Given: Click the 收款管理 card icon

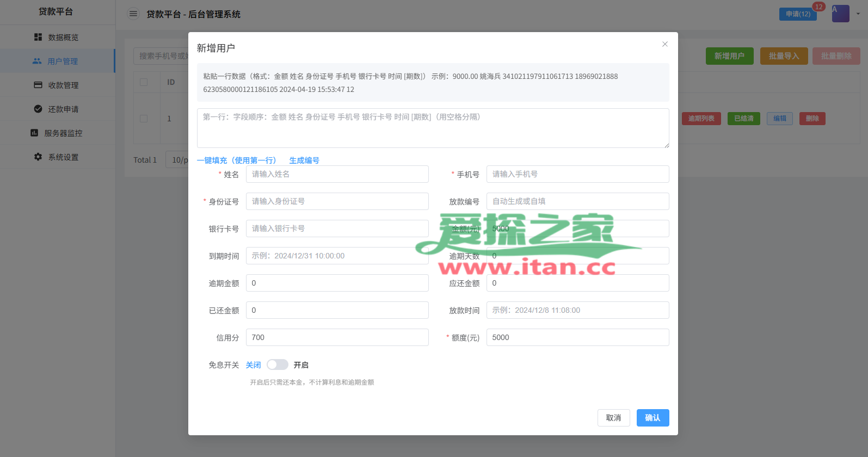Looking at the screenshot, I should [x=38, y=85].
